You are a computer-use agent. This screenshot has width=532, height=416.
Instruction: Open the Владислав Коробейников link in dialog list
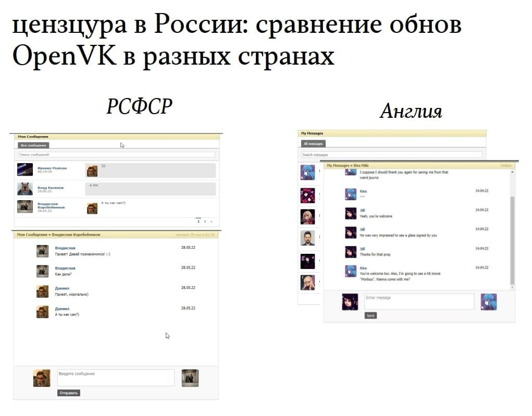51,205
